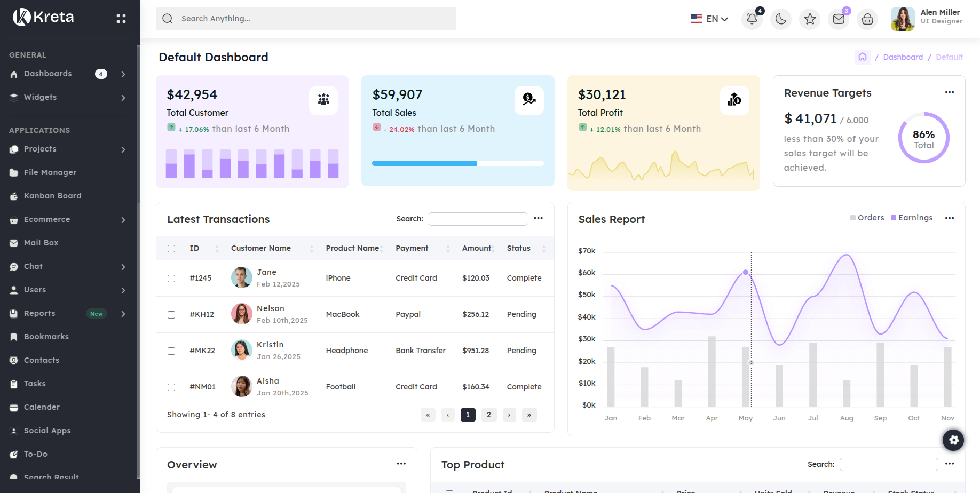This screenshot has height=493, width=980.
Task: Open the floating settings gear button
Action: click(953, 440)
